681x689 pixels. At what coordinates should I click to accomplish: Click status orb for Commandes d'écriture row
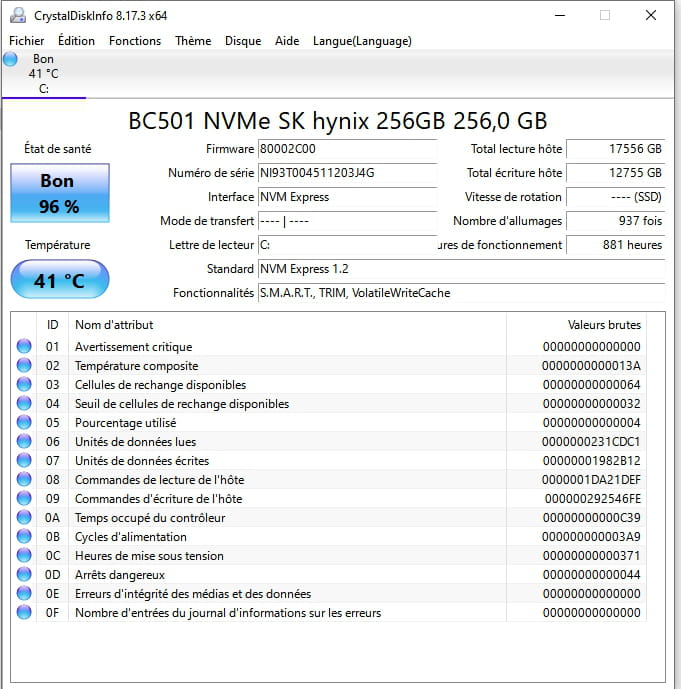[24, 498]
